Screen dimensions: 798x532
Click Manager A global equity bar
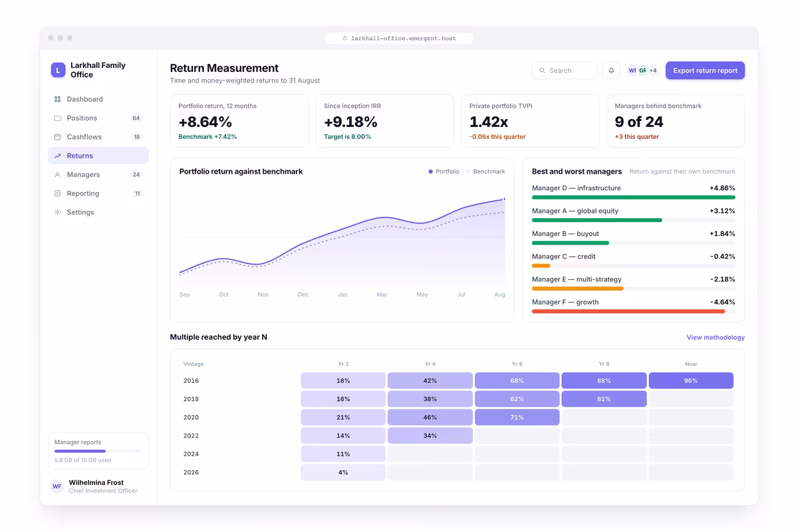[597, 220]
